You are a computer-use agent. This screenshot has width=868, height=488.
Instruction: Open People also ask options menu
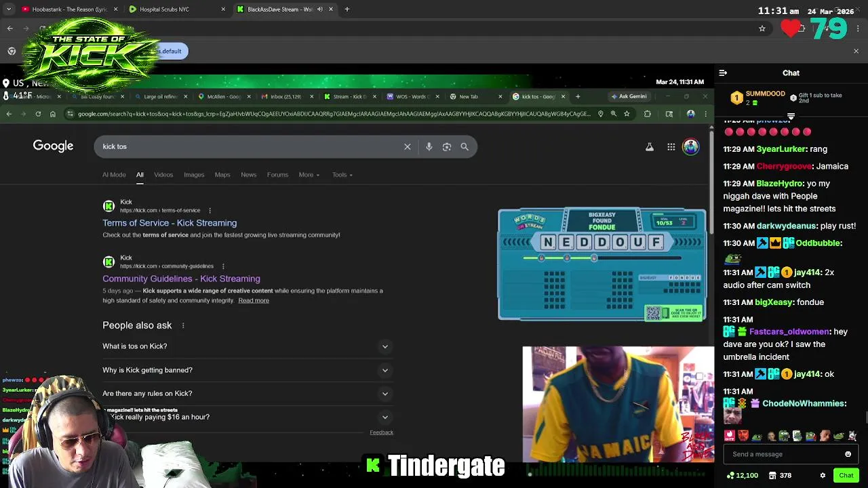pos(183,325)
